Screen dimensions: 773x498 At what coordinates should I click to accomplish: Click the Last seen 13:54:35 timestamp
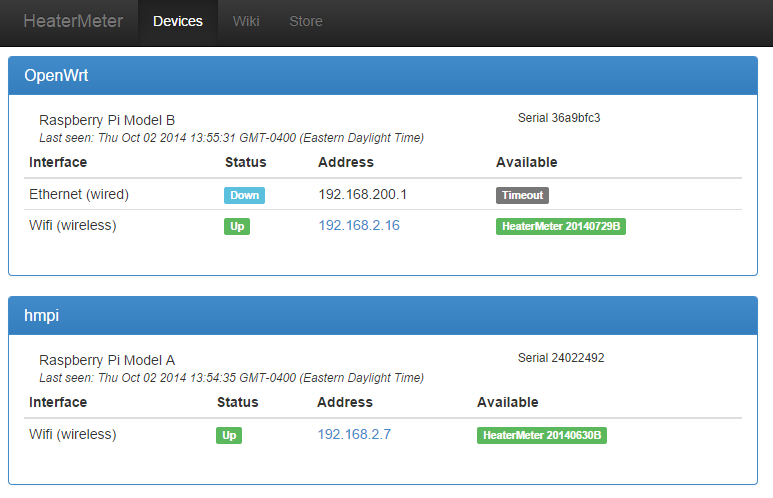(232, 378)
